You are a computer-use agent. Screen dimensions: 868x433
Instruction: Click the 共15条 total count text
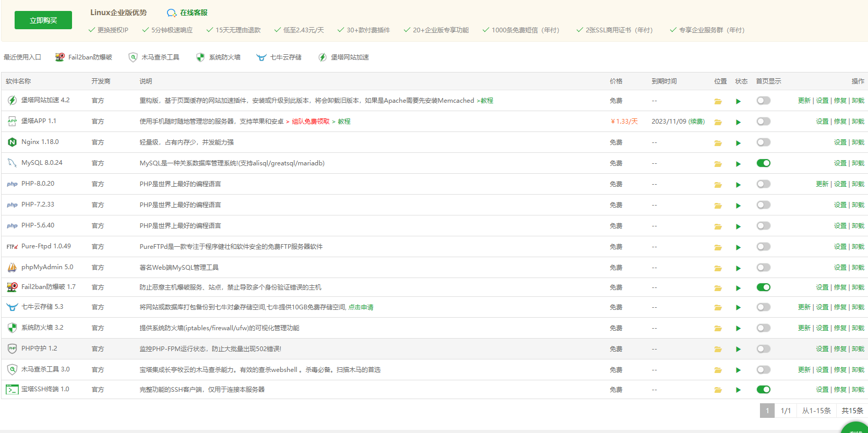[x=852, y=411]
